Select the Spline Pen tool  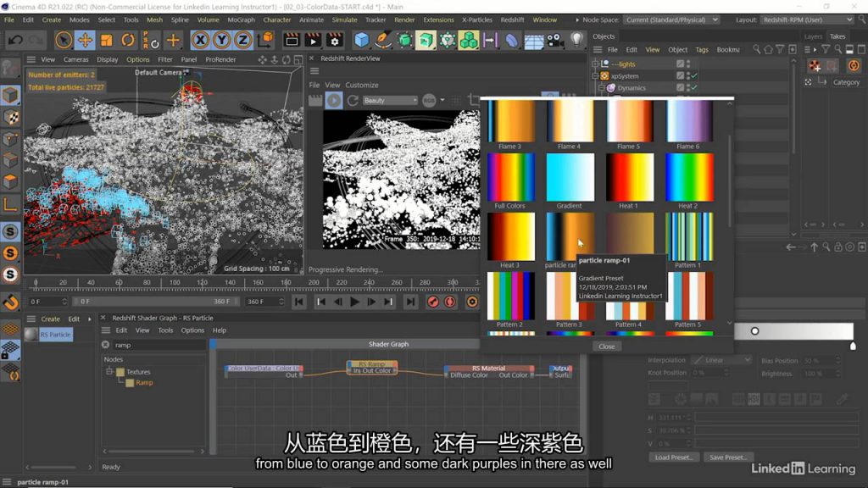(382, 40)
